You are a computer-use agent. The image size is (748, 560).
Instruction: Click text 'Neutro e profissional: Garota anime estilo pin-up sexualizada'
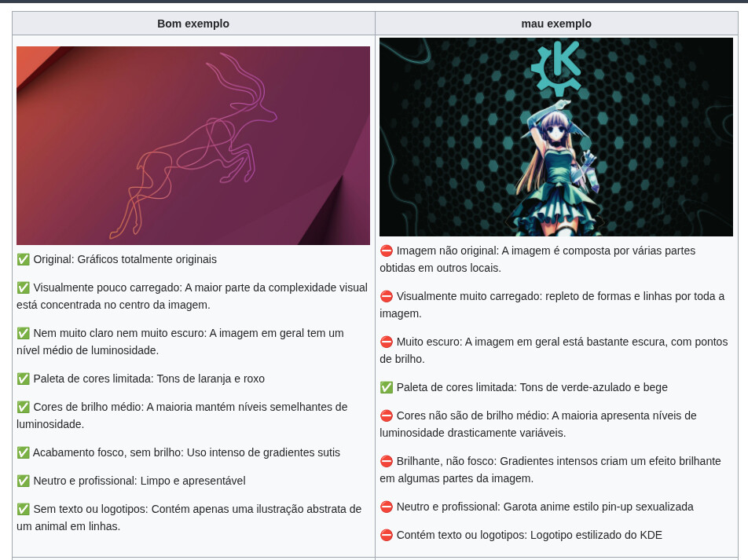544,507
